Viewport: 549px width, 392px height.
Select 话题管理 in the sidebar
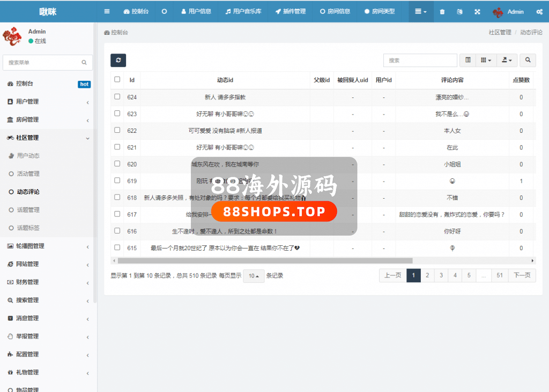[x=28, y=210]
